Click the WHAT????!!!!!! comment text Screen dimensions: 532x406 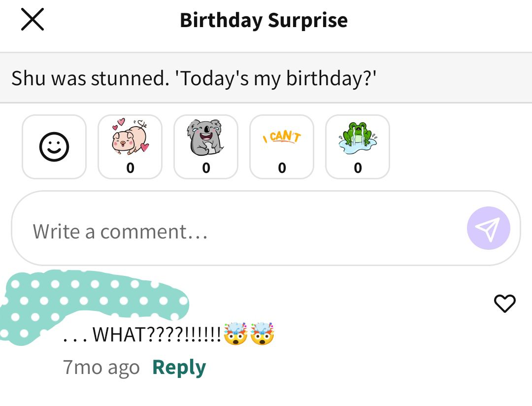pyautogui.click(x=142, y=335)
